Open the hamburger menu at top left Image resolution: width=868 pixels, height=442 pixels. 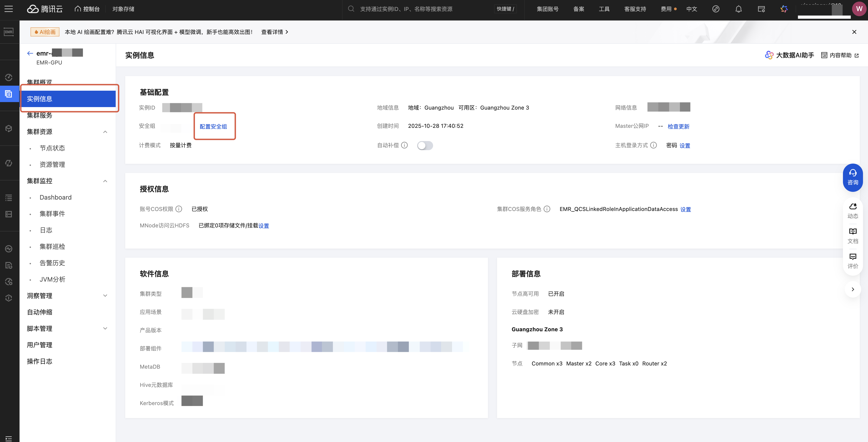[9, 9]
